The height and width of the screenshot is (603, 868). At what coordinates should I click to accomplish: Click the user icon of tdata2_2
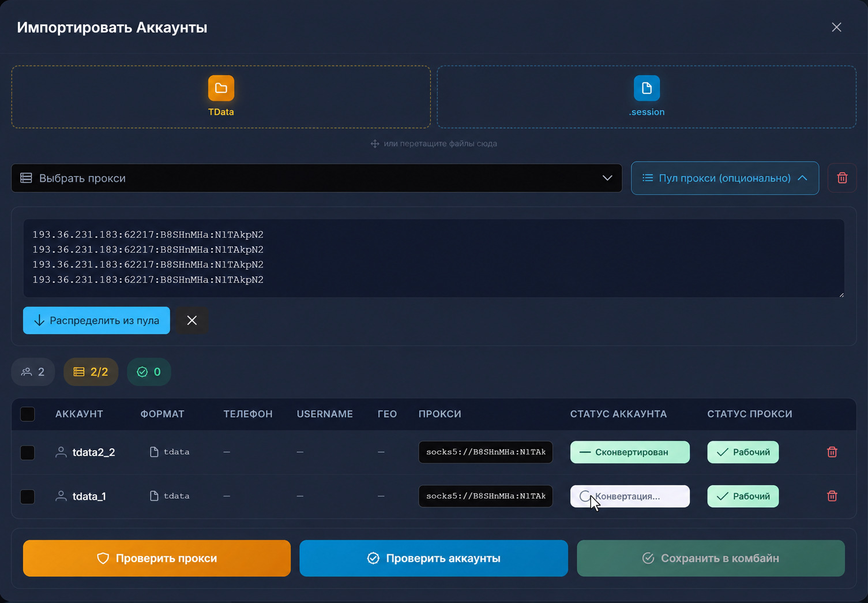coord(61,452)
